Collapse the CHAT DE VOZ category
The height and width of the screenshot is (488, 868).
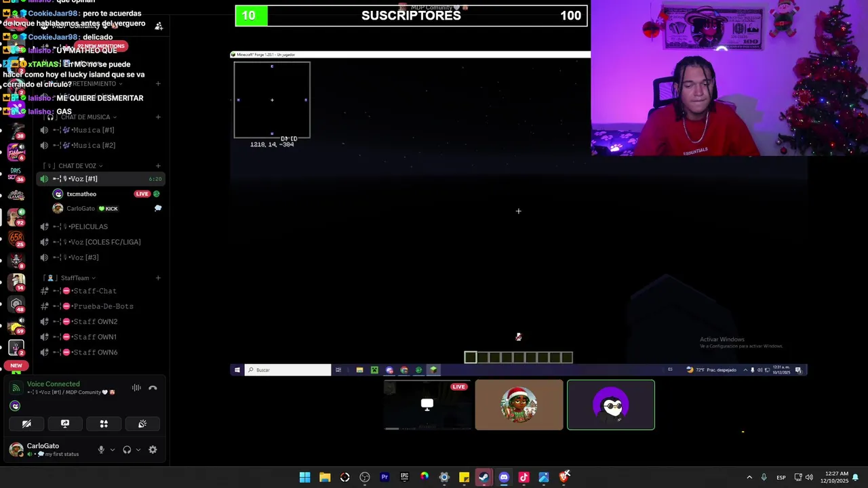(74, 166)
